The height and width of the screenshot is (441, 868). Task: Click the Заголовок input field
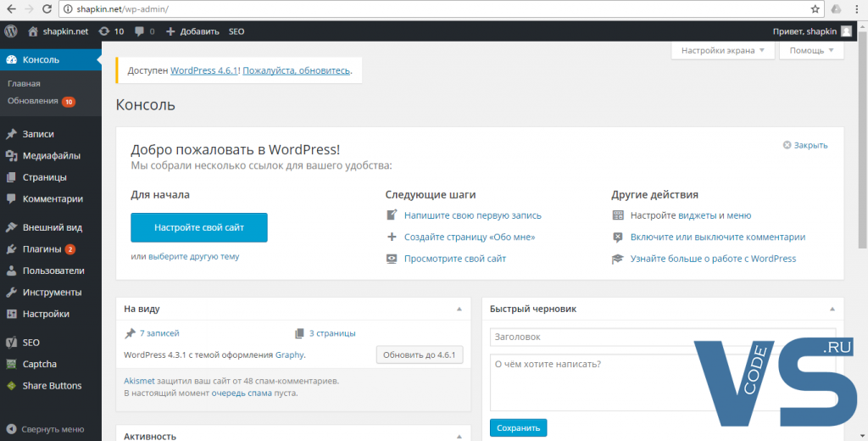tap(662, 337)
